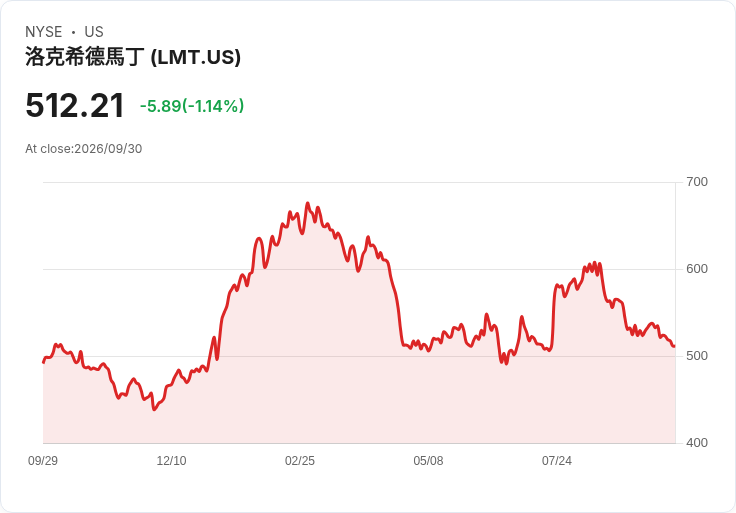
Task: Click the price line peak after 07/24
Action: click(x=594, y=263)
